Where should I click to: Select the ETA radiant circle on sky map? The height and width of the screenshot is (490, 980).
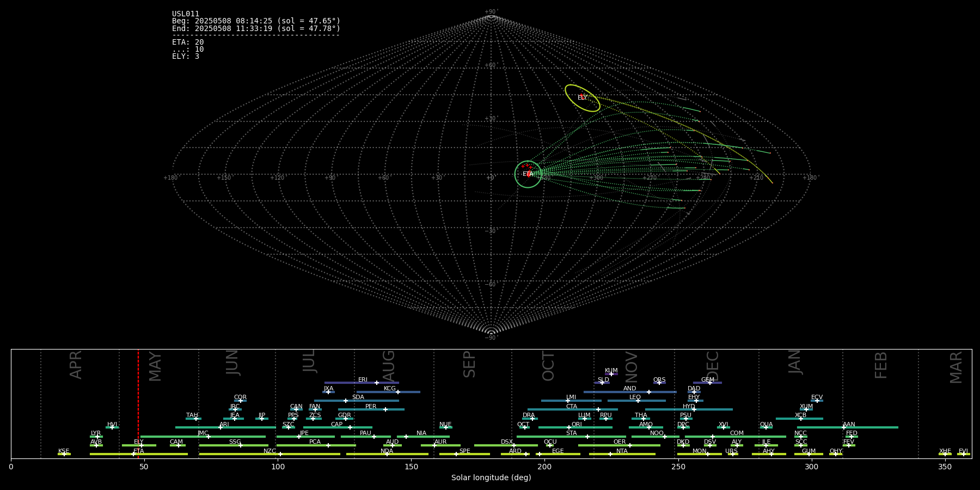click(528, 174)
